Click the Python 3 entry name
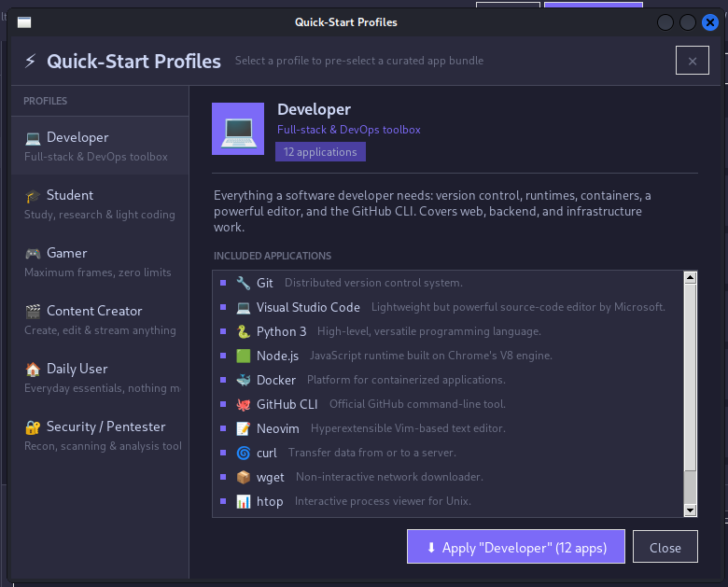 pos(281,331)
